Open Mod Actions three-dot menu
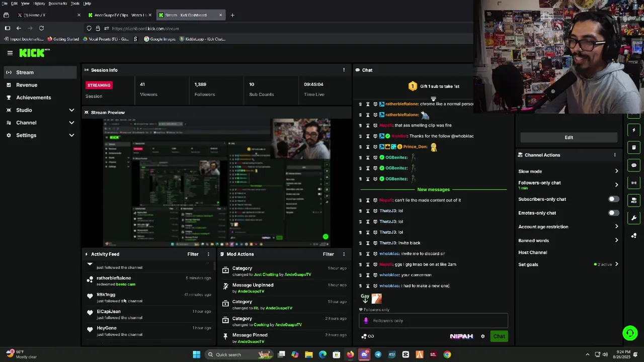 [x=344, y=254]
